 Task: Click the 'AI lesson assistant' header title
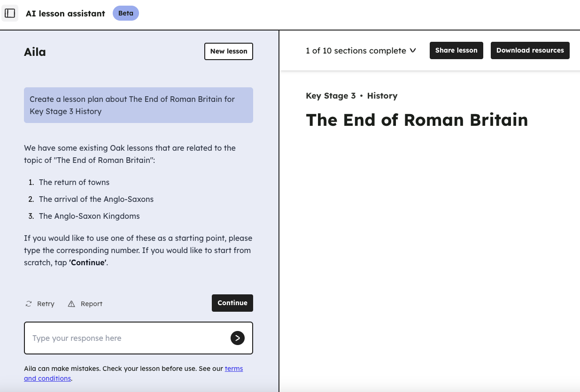[65, 14]
